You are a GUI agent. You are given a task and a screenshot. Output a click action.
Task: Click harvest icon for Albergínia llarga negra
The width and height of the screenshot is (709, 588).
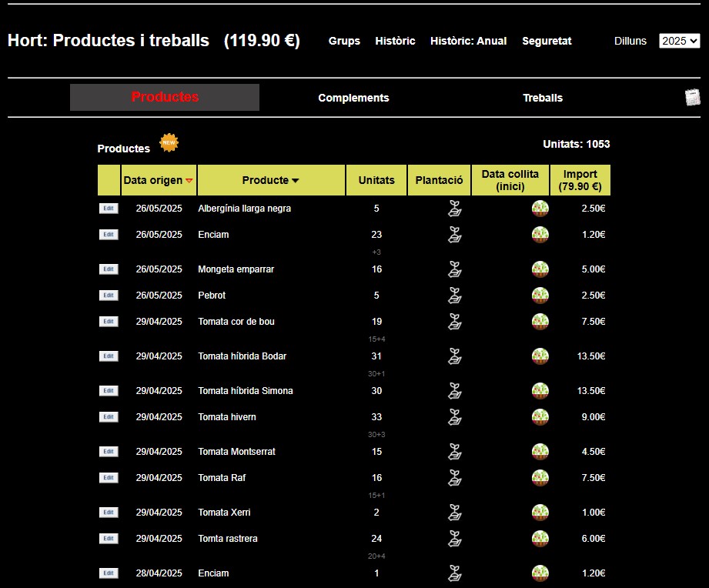pyautogui.click(x=540, y=209)
